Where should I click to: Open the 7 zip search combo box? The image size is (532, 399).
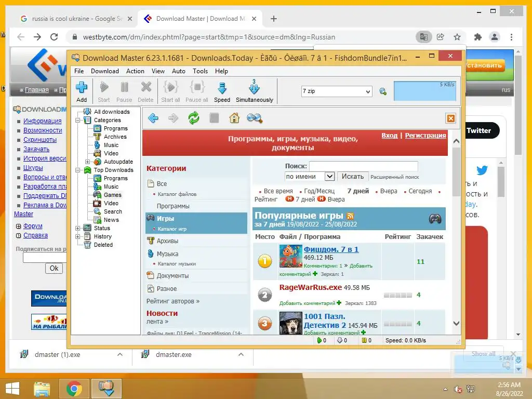pyautogui.click(x=337, y=91)
